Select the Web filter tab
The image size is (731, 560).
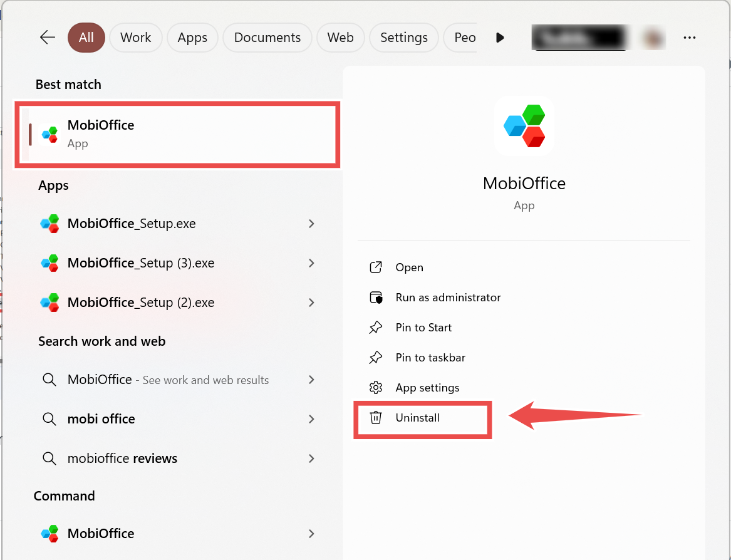[340, 38]
